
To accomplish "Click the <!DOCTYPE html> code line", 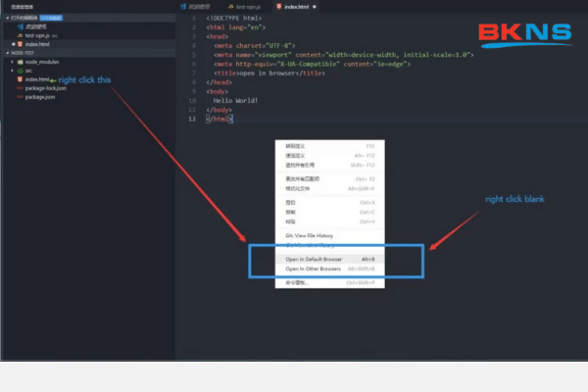I will click(233, 18).
